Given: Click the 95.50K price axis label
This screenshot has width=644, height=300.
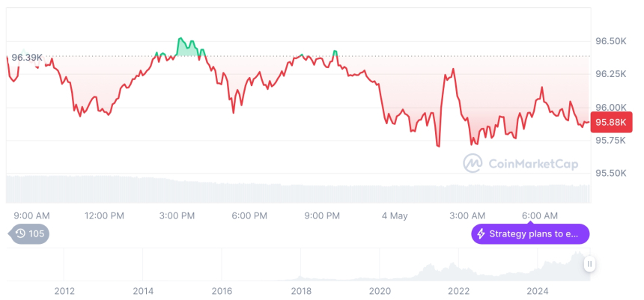Looking at the screenshot, I should coord(611,173).
